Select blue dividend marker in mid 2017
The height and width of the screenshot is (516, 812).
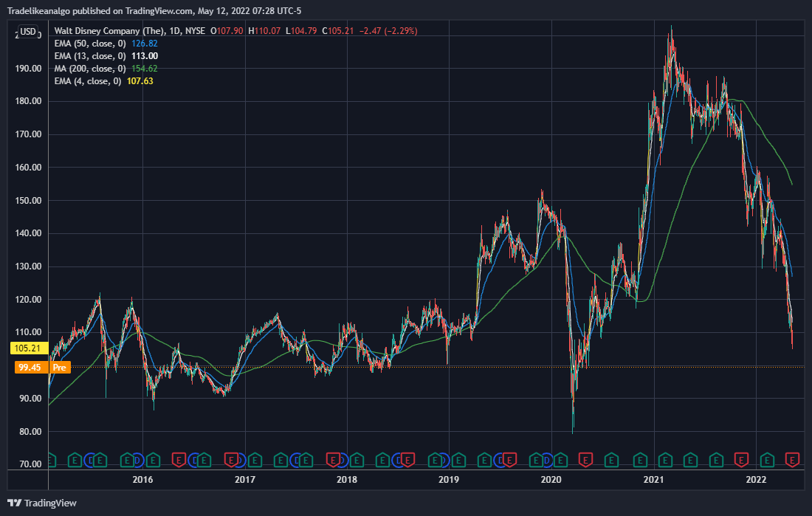[x=297, y=460]
